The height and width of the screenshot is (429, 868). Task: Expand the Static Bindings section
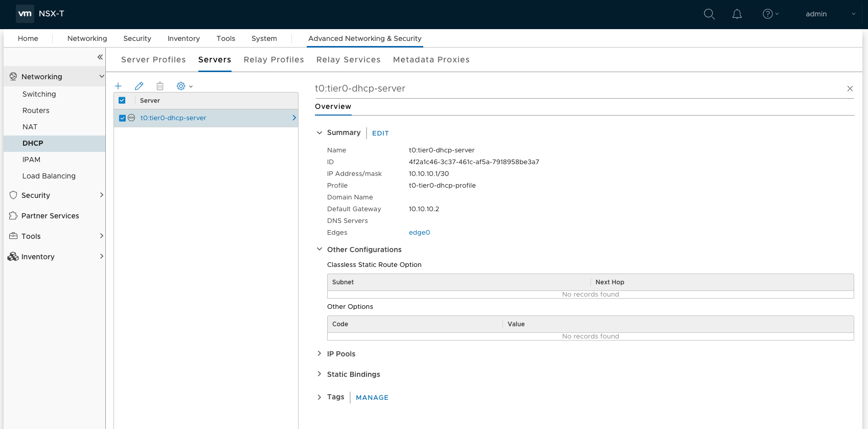coord(353,374)
